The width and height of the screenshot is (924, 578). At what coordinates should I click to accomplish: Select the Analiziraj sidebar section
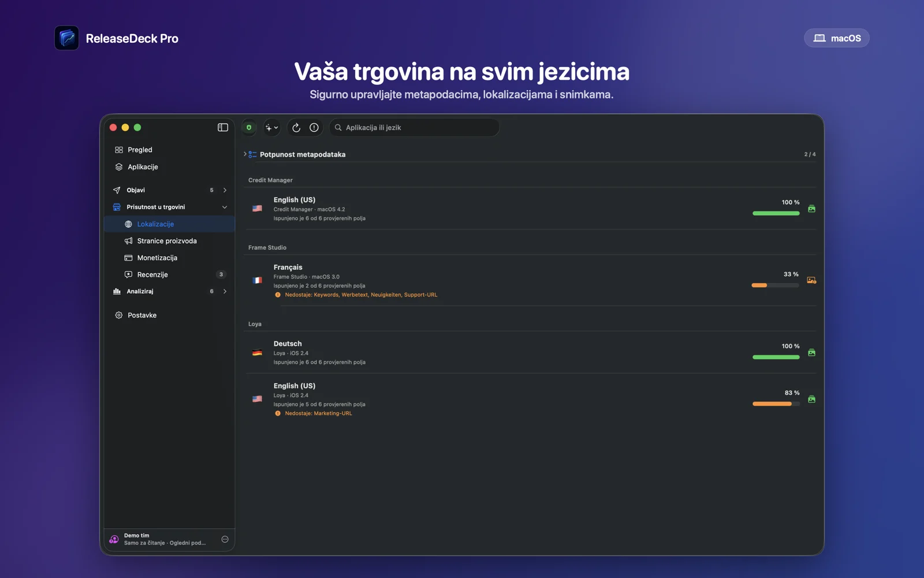click(x=169, y=291)
